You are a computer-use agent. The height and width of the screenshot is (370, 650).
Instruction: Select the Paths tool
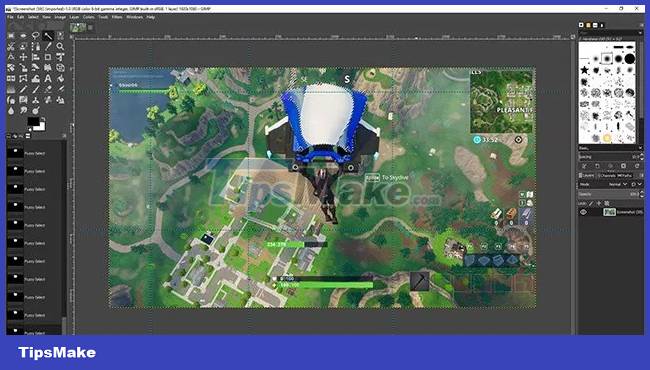click(36, 46)
